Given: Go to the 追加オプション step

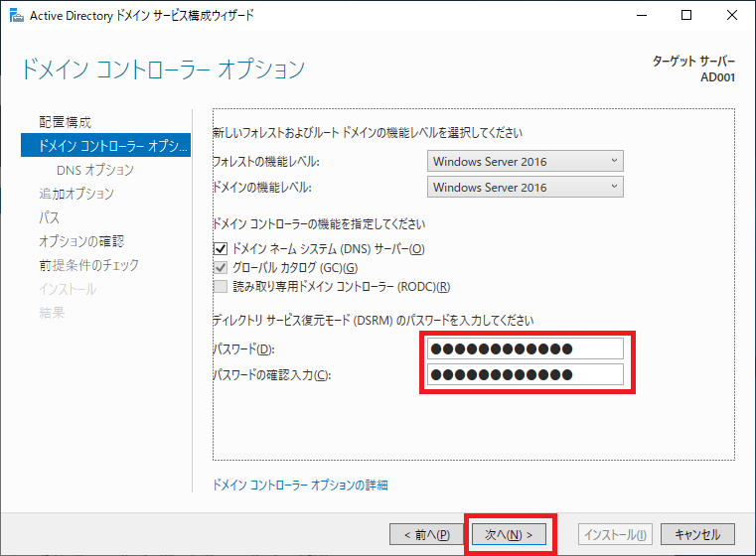Looking at the screenshot, I should pyautogui.click(x=76, y=194).
